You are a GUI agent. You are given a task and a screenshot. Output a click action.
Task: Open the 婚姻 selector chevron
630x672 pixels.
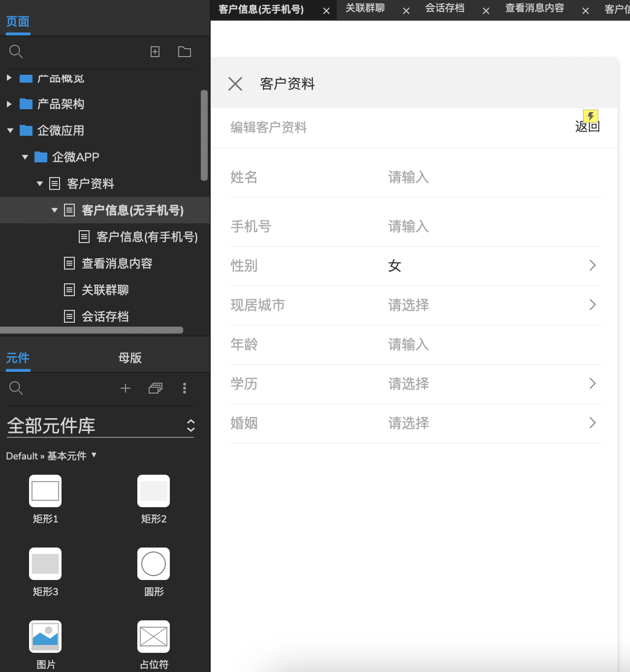[x=593, y=423]
